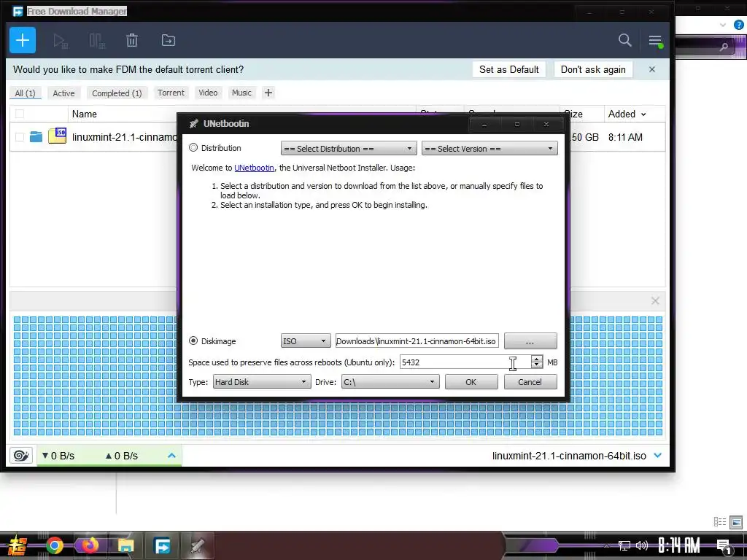Viewport: 747px width, 560px height.
Task: Switch to Free Download Manager taskbar icon
Action: [x=162, y=545]
